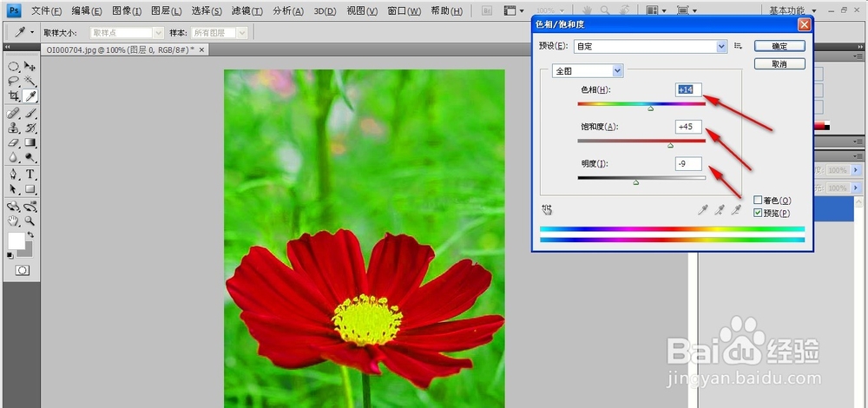This screenshot has width=868, height=408.
Task: Click the background color swatch
Action: pyautogui.click(x=29, y=251)
